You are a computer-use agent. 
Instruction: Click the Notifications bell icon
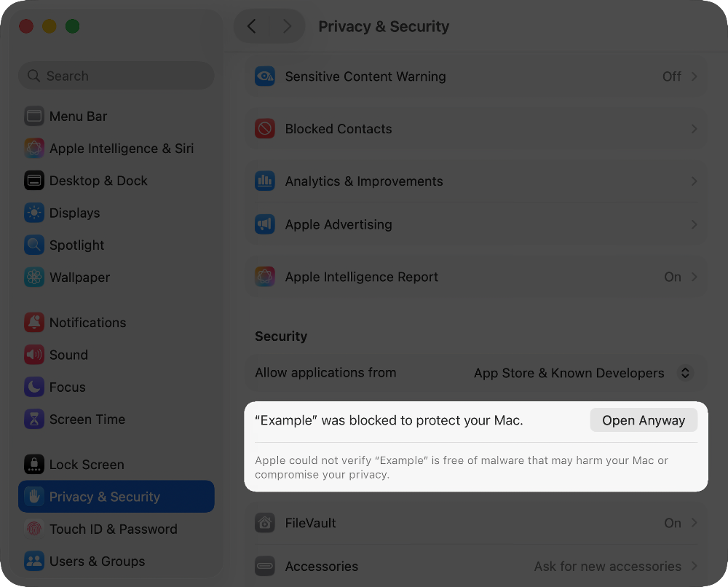33,323
